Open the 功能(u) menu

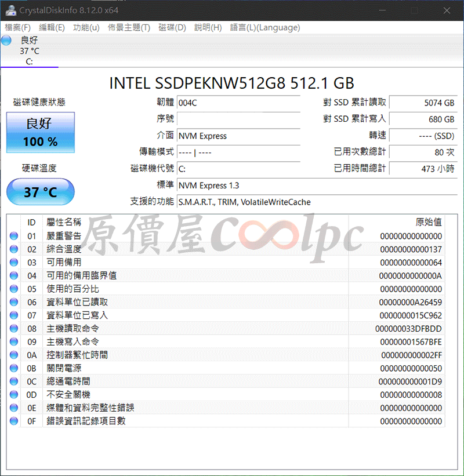click(86, 28)
